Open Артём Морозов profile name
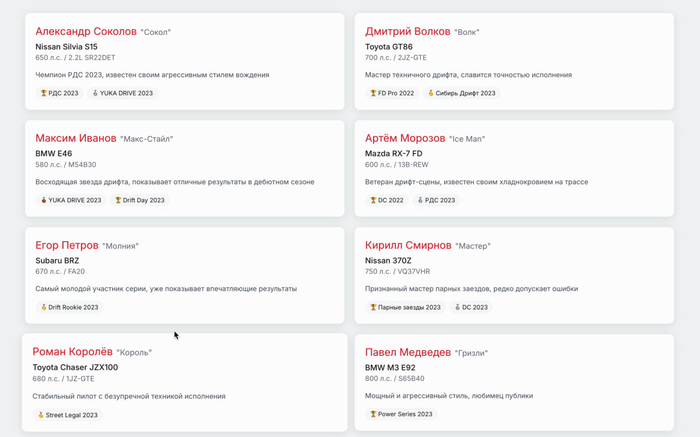 405,138
